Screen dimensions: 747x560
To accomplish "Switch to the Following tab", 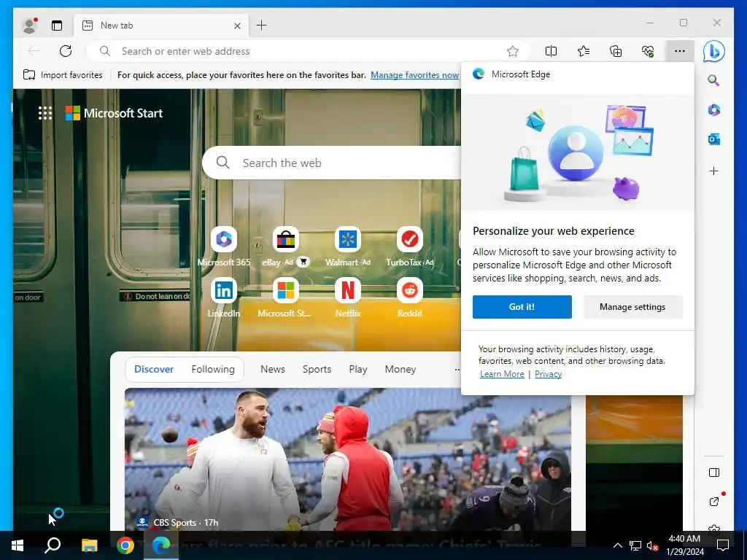I will [213, 369].
